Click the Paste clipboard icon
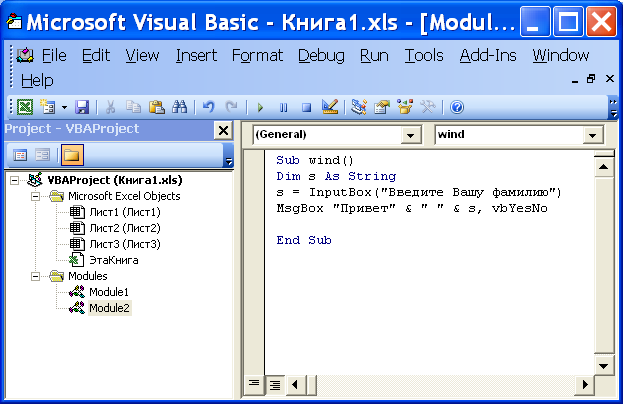Image resolution: width=623 pixels, height=404 pixels. 157,107
